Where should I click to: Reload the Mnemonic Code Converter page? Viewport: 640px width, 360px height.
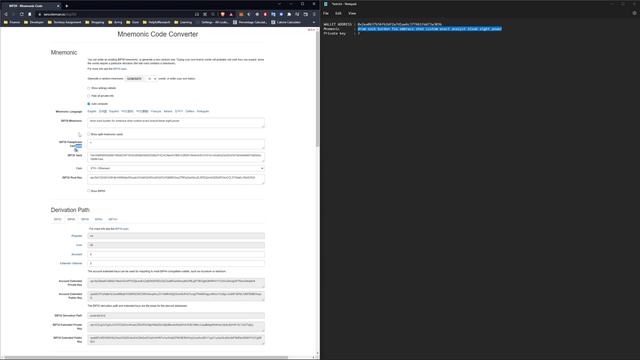[x=22, y=14]
